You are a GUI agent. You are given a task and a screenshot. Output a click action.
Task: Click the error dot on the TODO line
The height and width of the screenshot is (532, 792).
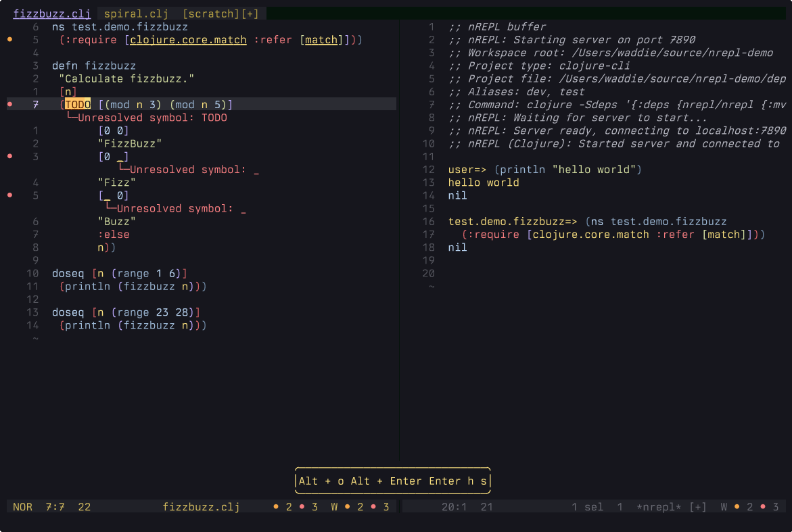click(x=9, y=105)
